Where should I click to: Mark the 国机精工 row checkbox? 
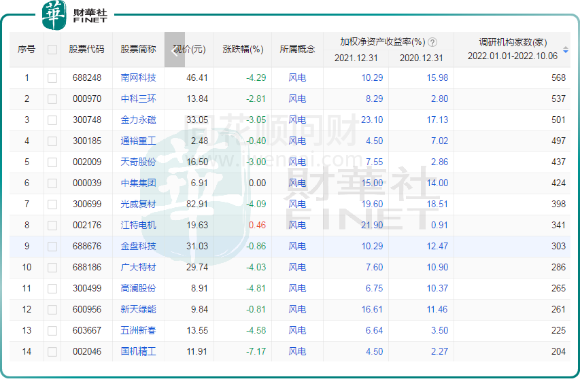click(52, 352)
